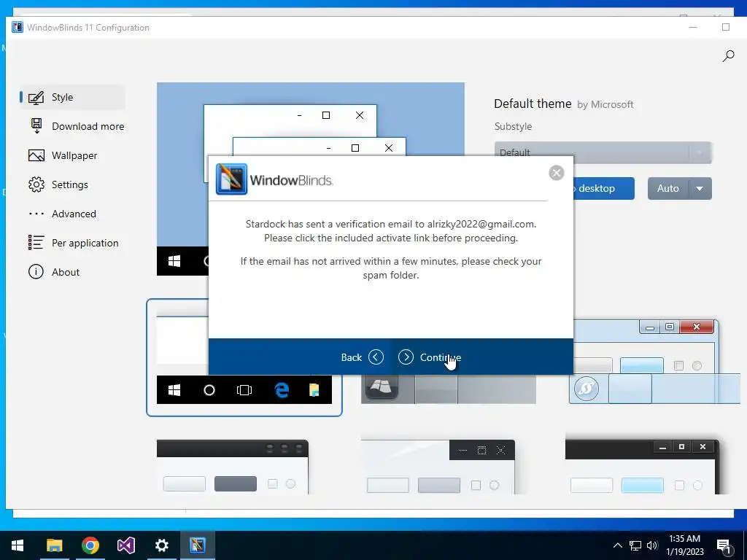
Task: Click the Back left-chevron circle icon
Action: point(376,357)
